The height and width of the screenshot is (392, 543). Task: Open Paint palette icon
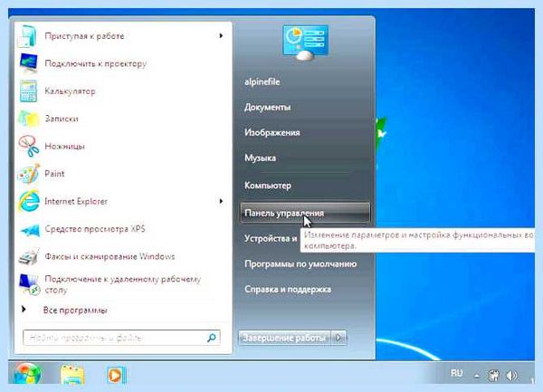[x=28, y=174]
